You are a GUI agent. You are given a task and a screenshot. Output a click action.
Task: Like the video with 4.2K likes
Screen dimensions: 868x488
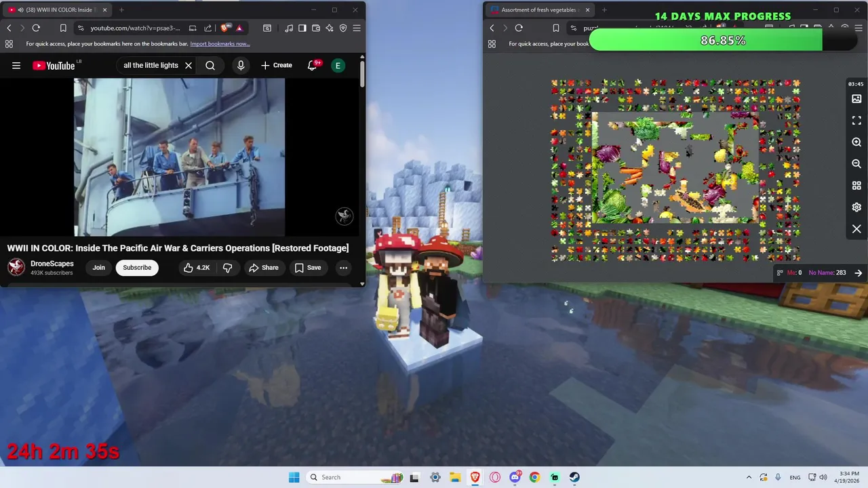pyautogui.click(x=197, y=267)
